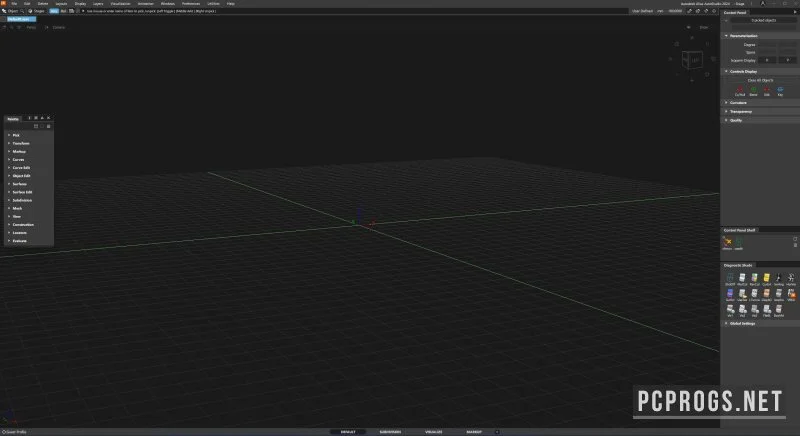Select the yellow Curvature evaluation shade icon
Screen dimensions: 800x436
click(766, 279)
